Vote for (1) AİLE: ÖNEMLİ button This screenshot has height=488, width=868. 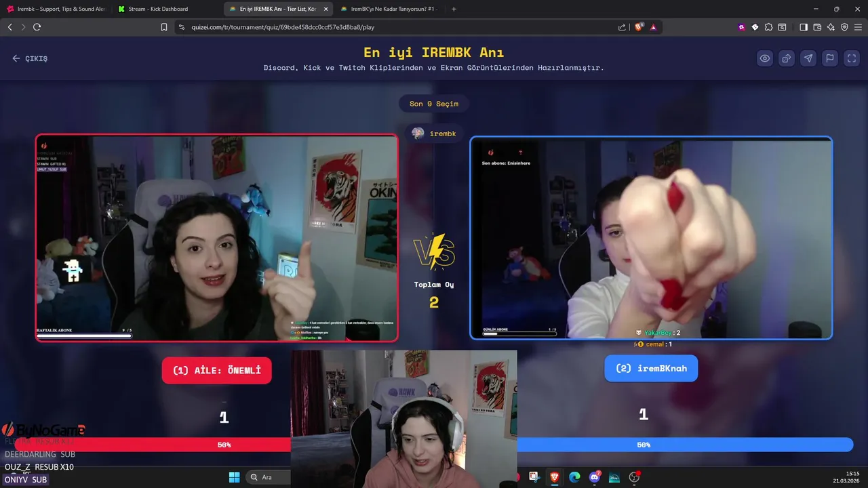coord(217,370)
